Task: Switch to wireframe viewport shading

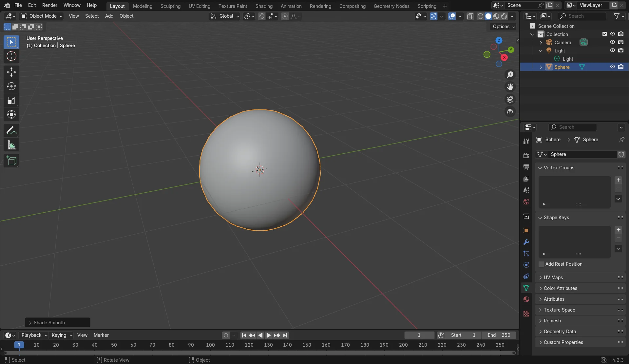Action: 480,16
